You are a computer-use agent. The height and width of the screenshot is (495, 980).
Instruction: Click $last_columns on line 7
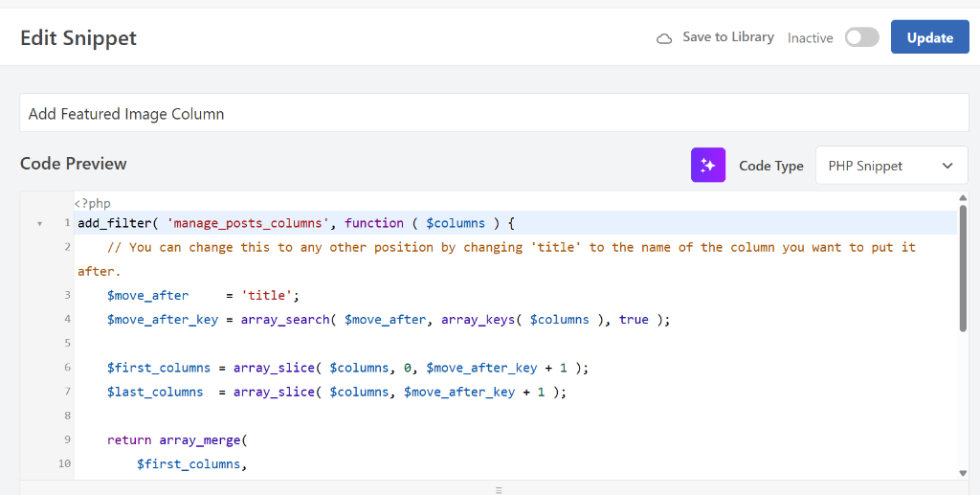[155, 392]
